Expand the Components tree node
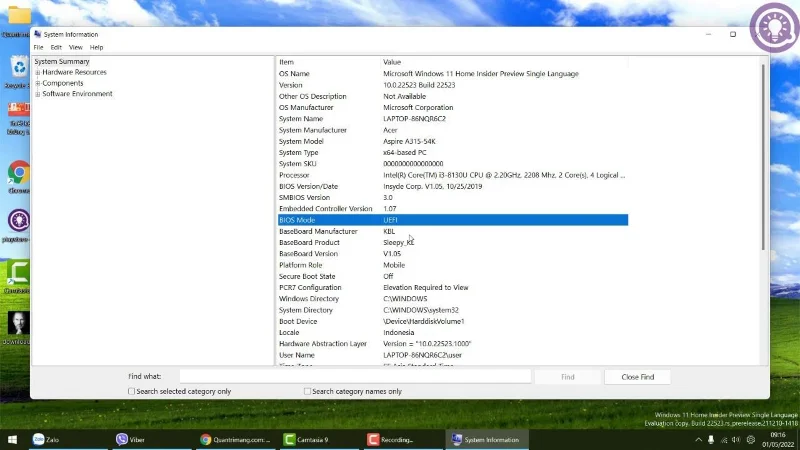The height and width of the screenshot is (450, 800). coord(38,83)
